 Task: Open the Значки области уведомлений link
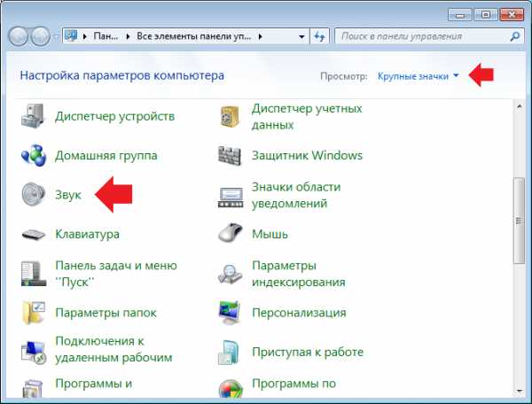tap(296, 195)
